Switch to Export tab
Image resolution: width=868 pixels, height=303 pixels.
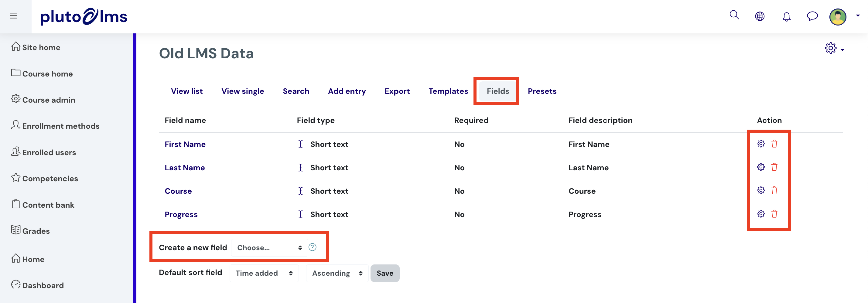[x=397, y=91]
